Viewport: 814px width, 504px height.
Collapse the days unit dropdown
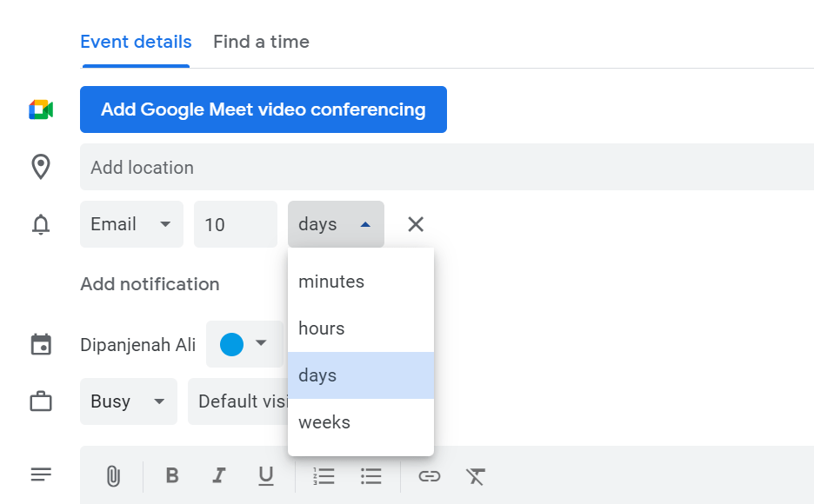336,224
